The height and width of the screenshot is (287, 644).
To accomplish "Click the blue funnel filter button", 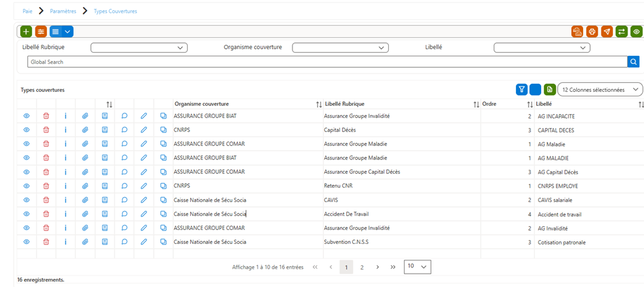I will click(522, 89).
